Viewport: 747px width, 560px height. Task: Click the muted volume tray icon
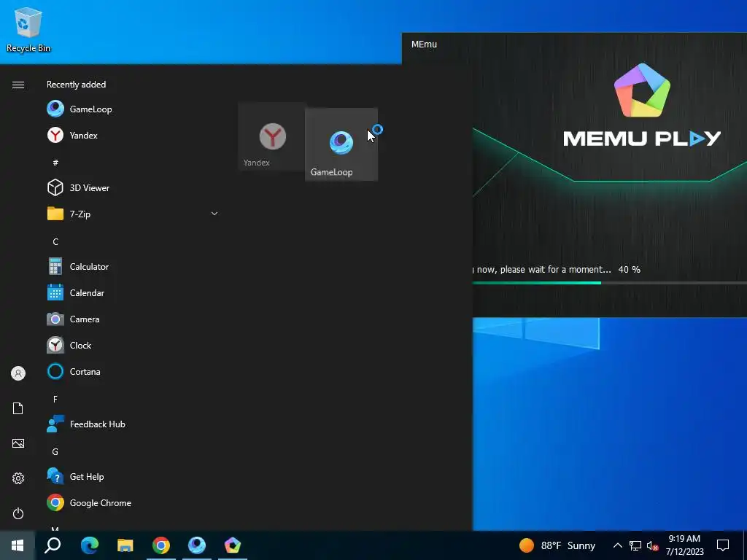click(653, 545)
